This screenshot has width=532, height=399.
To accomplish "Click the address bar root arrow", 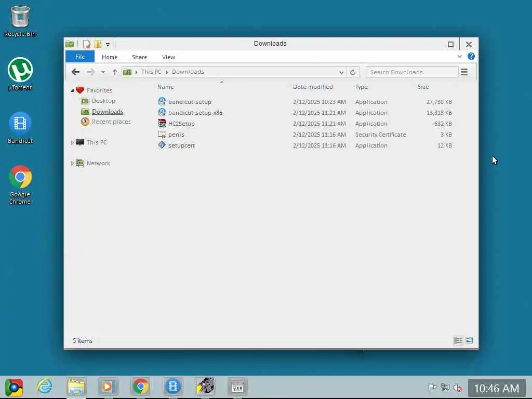I will click(x=137, y=72).
